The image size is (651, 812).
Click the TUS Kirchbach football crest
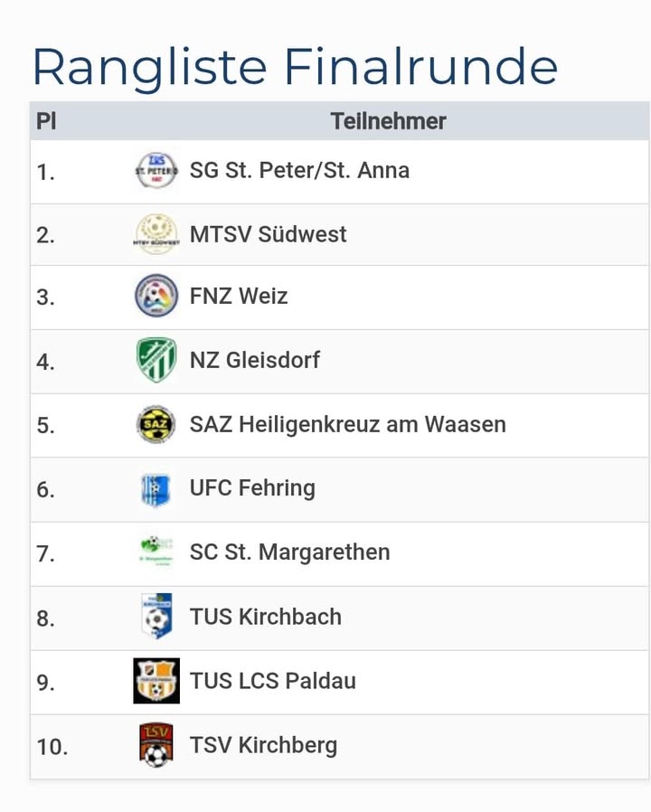pyautogui.click(x=156, y=617)
